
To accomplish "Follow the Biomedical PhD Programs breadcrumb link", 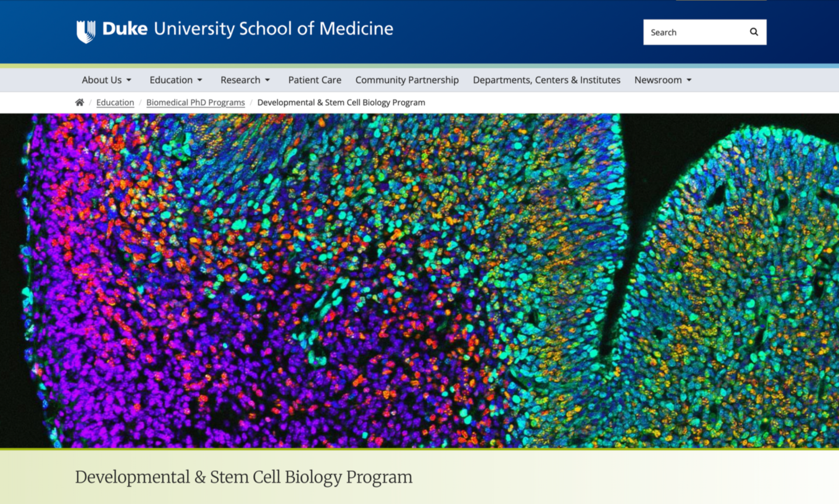I will 196,103.
